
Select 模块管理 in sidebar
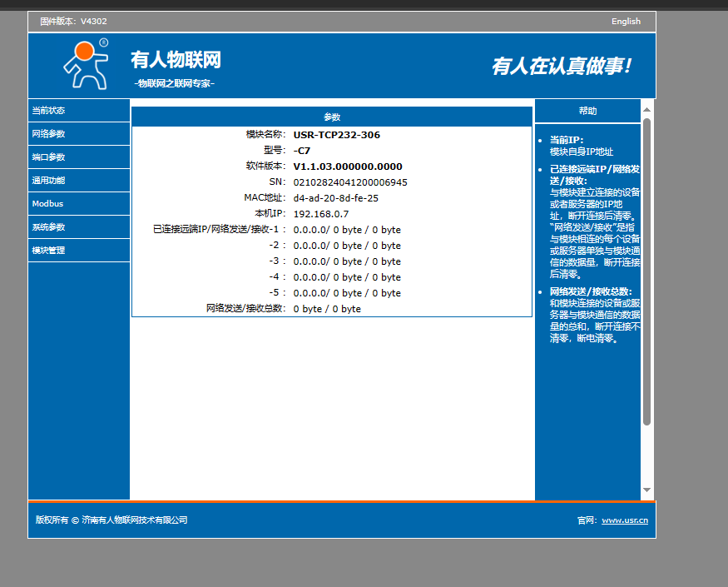[79, 250]
